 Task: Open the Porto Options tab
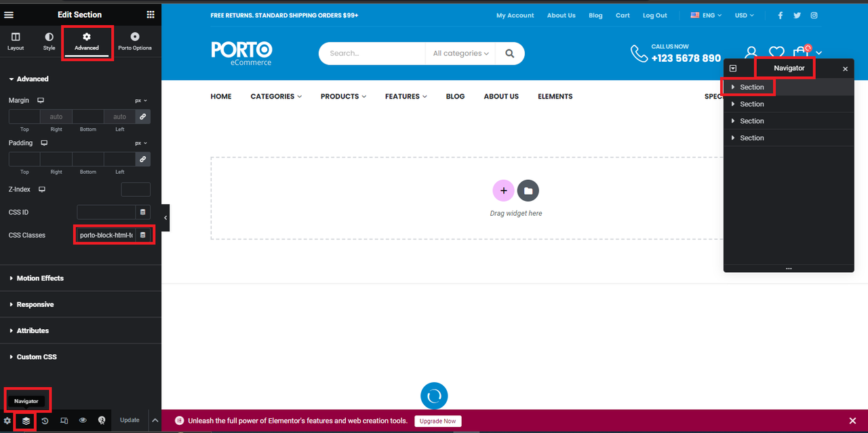pos(135,41)
